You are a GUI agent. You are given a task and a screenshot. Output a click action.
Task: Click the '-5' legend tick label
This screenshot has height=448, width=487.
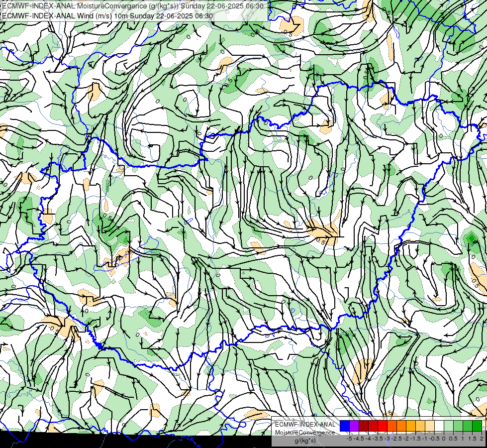(349, 439)
